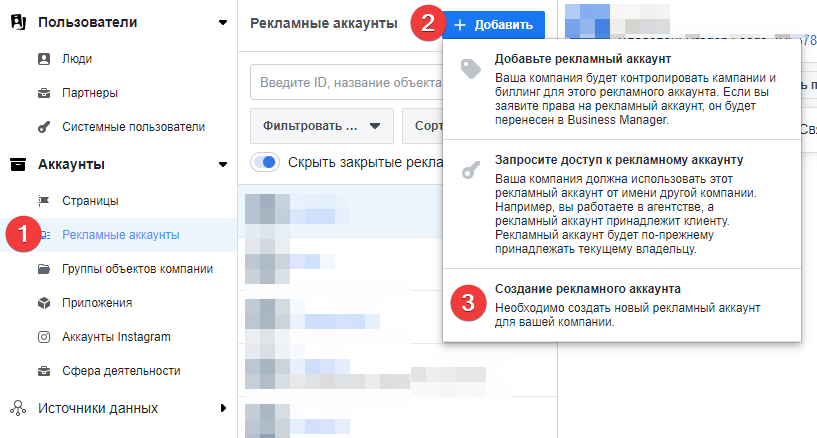Collapse the Аккаунты section arrow
Viewport: 817px width, 438px height.
point(223,165)
